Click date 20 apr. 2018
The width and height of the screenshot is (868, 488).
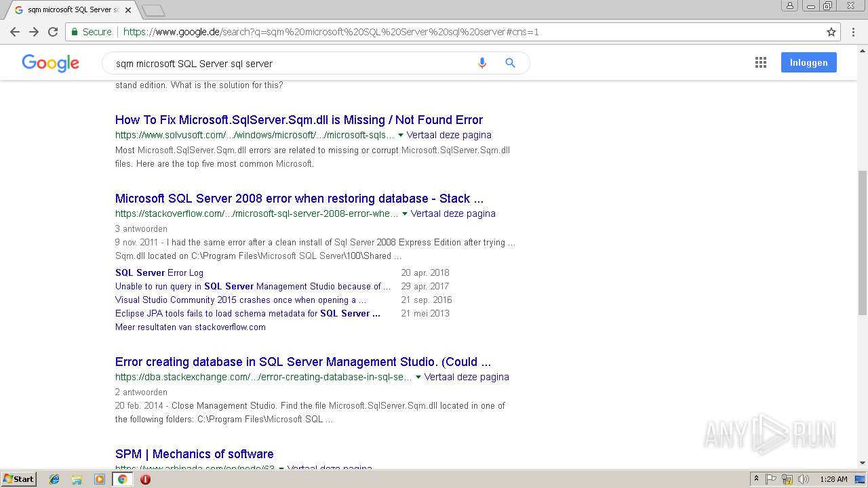(425, 272)
